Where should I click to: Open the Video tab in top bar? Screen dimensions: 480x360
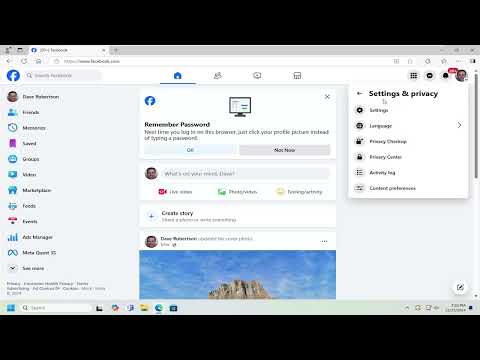[x=257, y=76]
